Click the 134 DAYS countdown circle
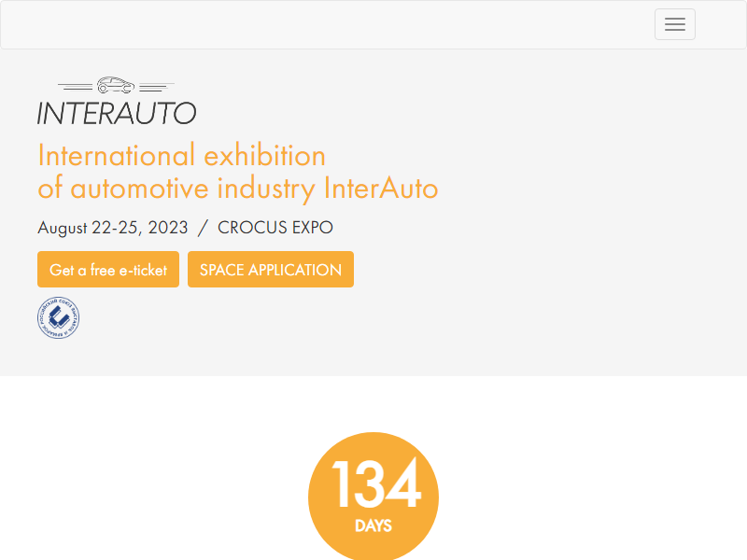The image size is (747, 560). click(x=373, y=497)
